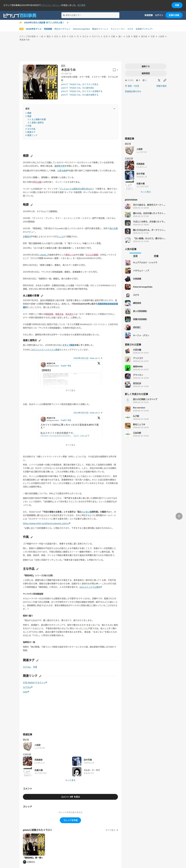The image size is (186, 868).
Task: Click the ピクシブ百科事典 site logo
Action: coord(20,15)
